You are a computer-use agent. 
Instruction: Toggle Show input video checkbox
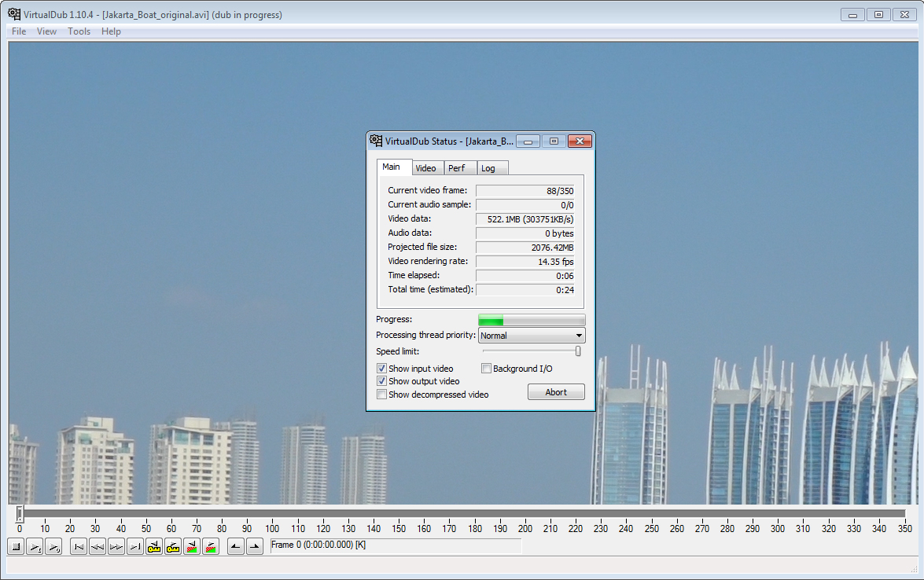[381, 368]
